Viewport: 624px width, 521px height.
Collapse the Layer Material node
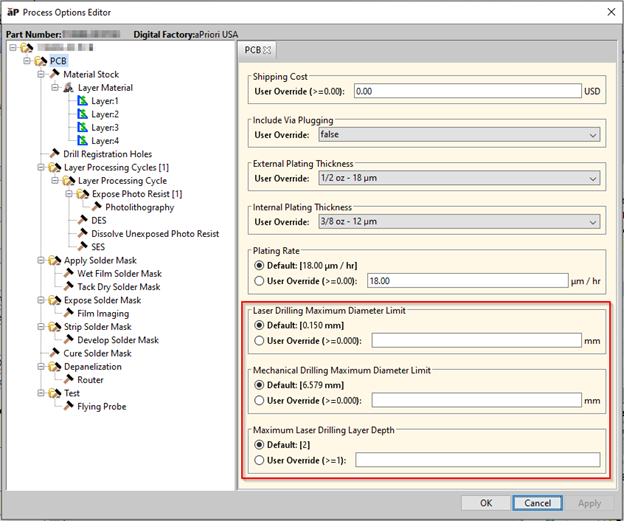[x=55, y=88]
